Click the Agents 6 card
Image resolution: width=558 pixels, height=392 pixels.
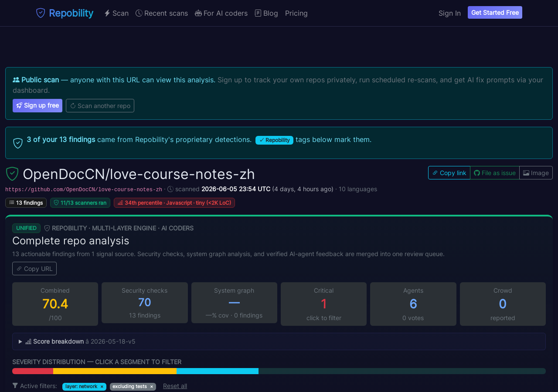(x=413, y=304)
